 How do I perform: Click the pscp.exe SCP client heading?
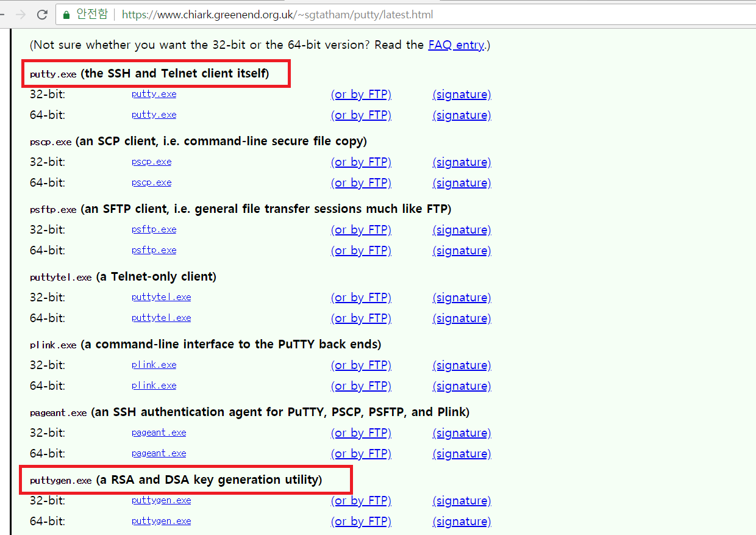pyautogui.click(x=198, y=142)
